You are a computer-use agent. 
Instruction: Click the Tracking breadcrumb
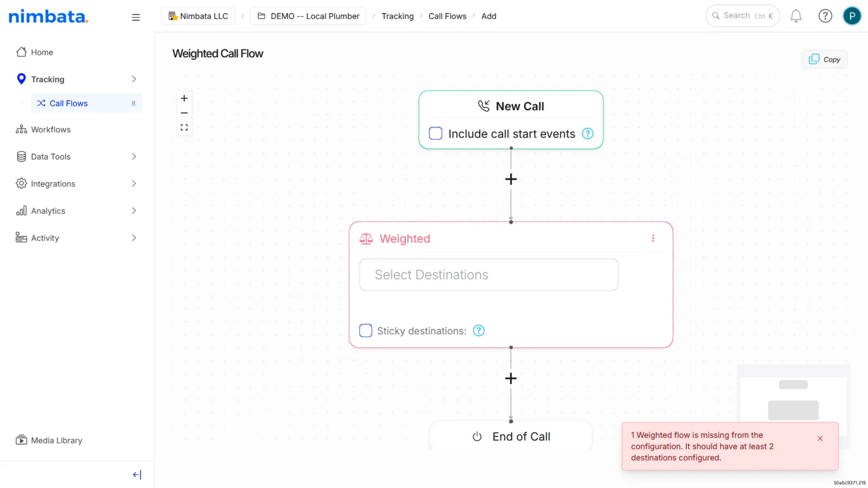[x=398, y=16]
